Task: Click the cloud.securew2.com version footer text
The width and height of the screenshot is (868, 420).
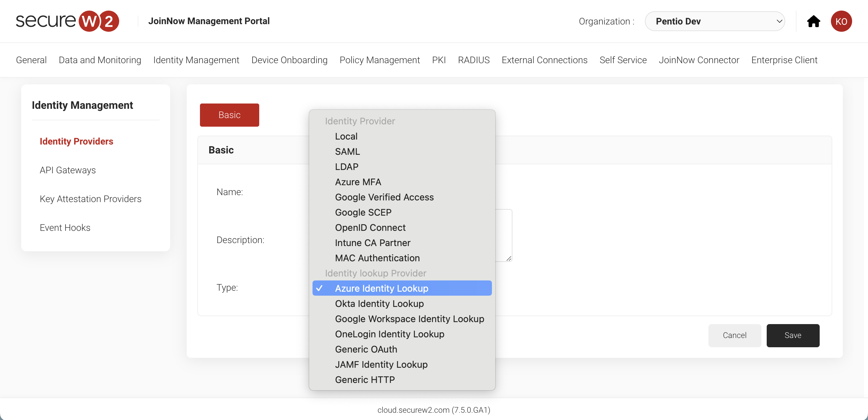Action: tap(434, 410)
